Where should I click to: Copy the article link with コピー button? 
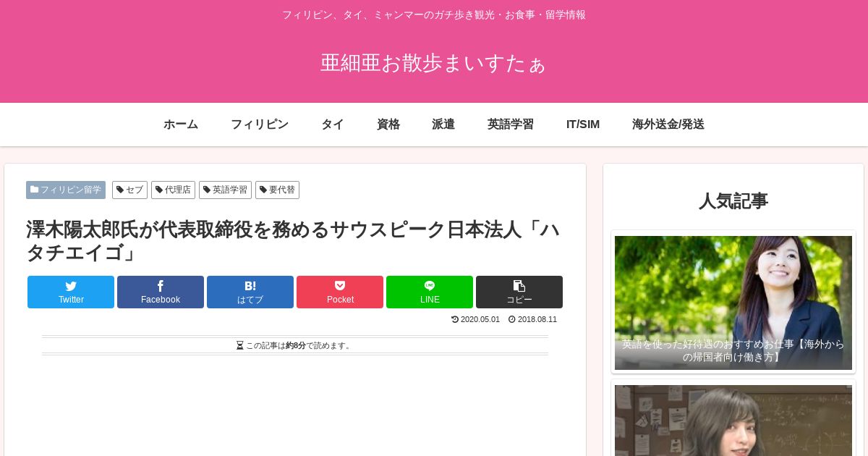(519, 292)
